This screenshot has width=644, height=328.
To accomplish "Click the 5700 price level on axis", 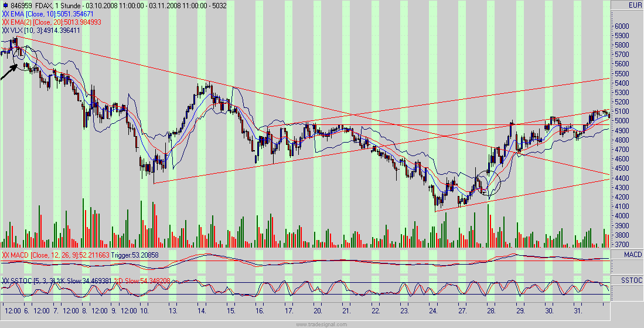I will pos(623,54).
